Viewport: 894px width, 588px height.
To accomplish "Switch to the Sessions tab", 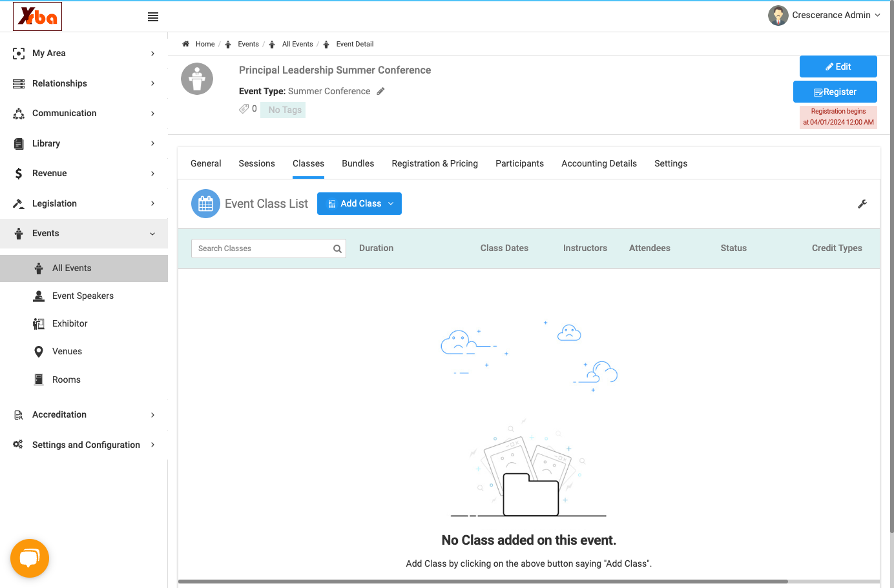I will pyautogui.click(x=256, y=163).
